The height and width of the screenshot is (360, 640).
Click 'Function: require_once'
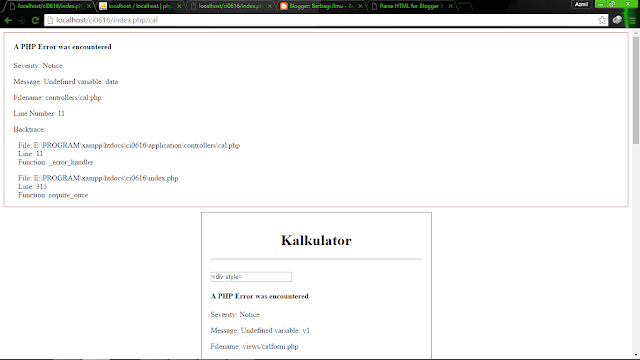(53, 195)
